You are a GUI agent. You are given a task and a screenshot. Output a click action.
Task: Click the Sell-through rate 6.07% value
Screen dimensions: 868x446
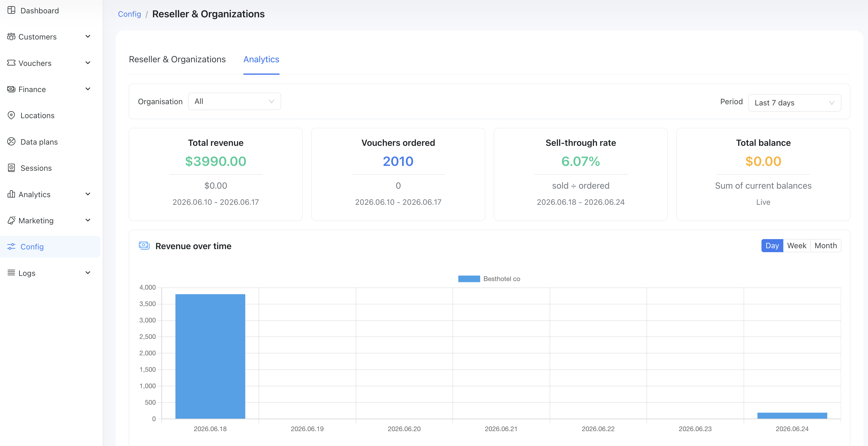click(581, 161)
